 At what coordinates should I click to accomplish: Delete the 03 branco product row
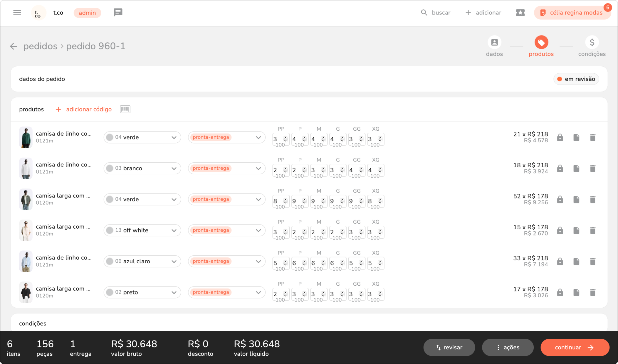pos(592,168)
